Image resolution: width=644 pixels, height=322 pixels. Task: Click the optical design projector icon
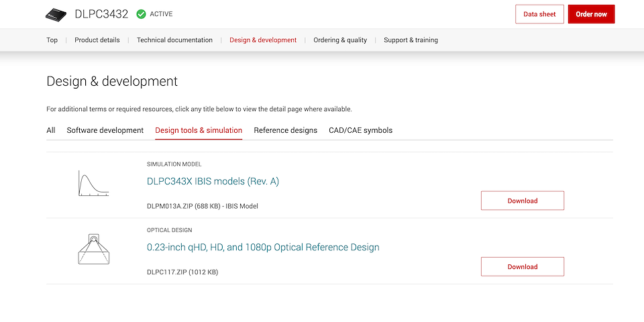point(93,249)
